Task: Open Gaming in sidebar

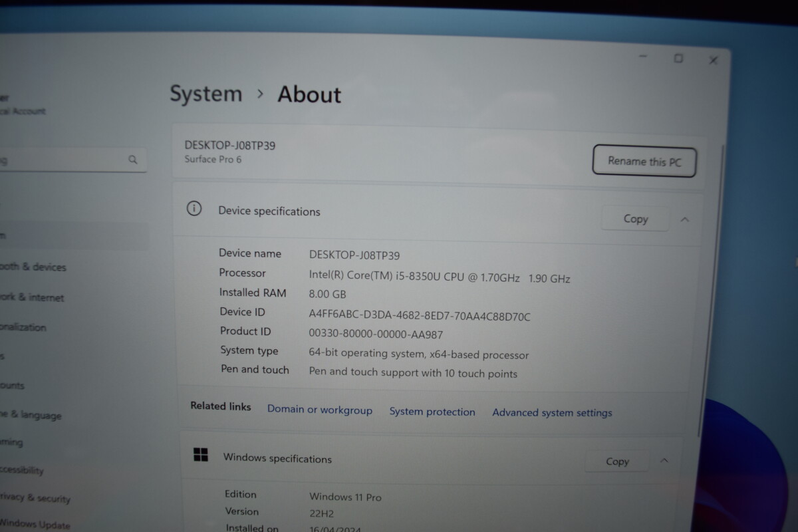Action: point(11,442)
